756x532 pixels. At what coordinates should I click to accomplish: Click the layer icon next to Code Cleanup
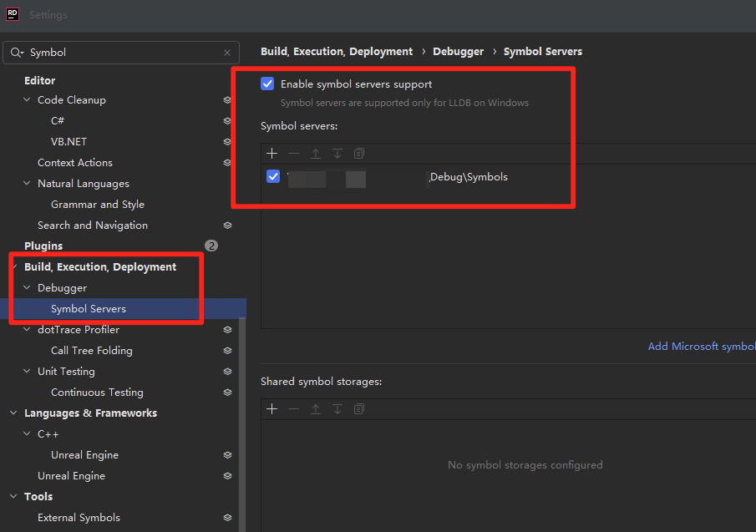pyautogui.click(x=227, y=100)
